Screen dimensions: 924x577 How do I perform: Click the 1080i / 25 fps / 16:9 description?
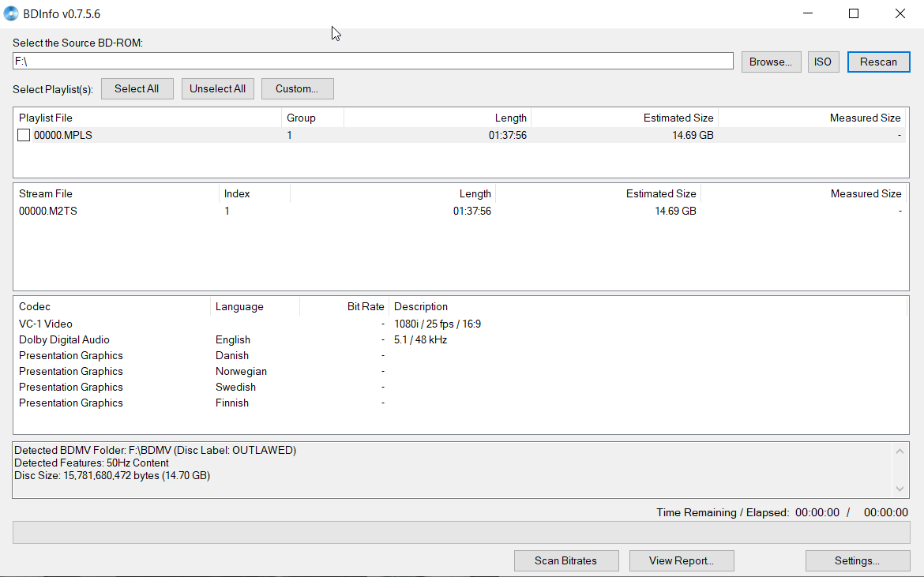click(x=438, y=324)
